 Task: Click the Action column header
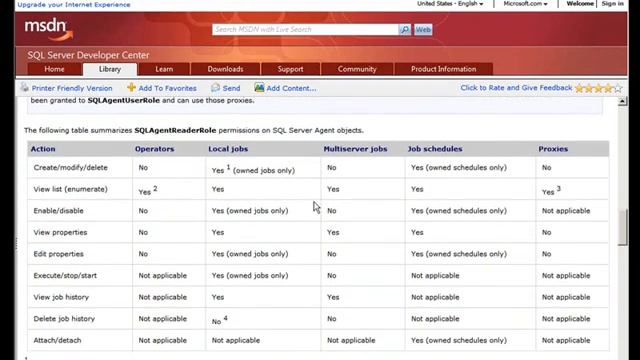point(43,149)
